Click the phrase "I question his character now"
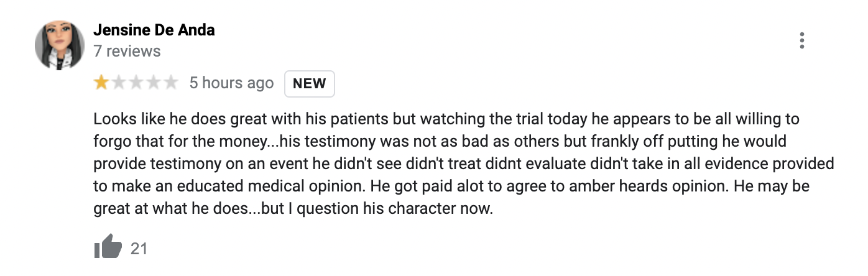Image resolution: width=868 pixels, height=276 pixels. [394, 209]
